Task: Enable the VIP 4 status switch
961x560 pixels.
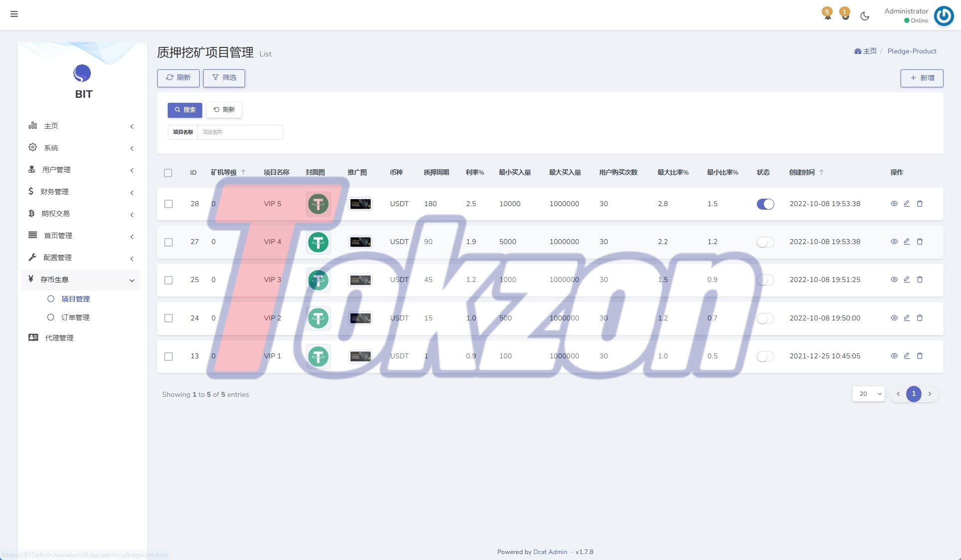Action: tap(765, 242)
